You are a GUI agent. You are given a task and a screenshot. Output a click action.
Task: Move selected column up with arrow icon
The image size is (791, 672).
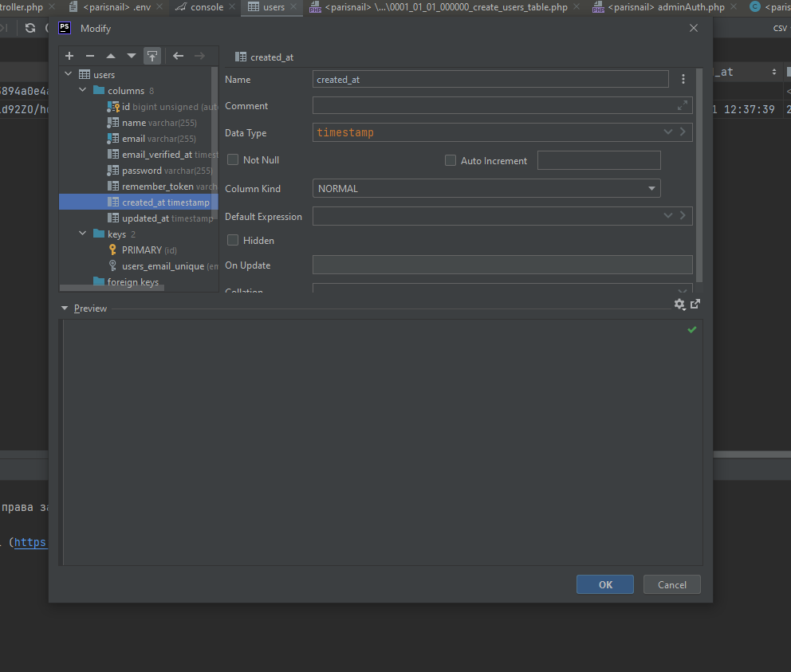(x=111, y=56)
